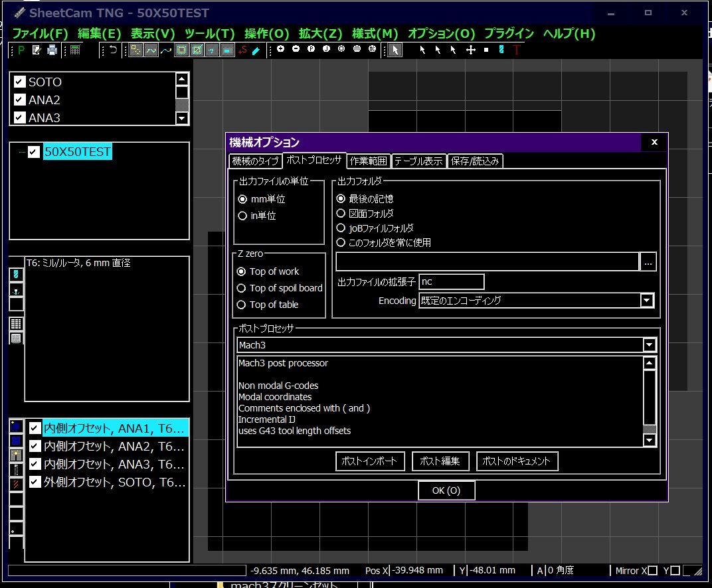The image size is (712, 588).
Task: Click the wavy curve toolbar icon
Action: click(166, 50)
